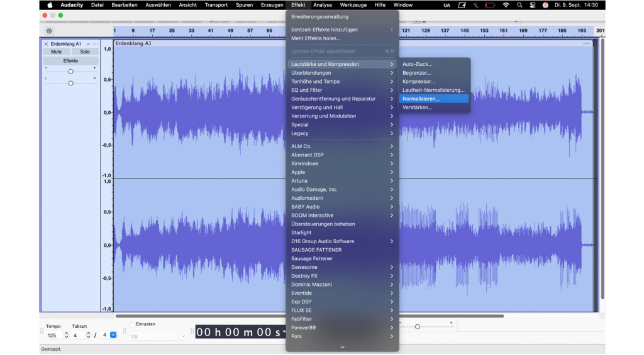
Task: Click bar 145 on the timeline ruler
Action: coord(465,30)
